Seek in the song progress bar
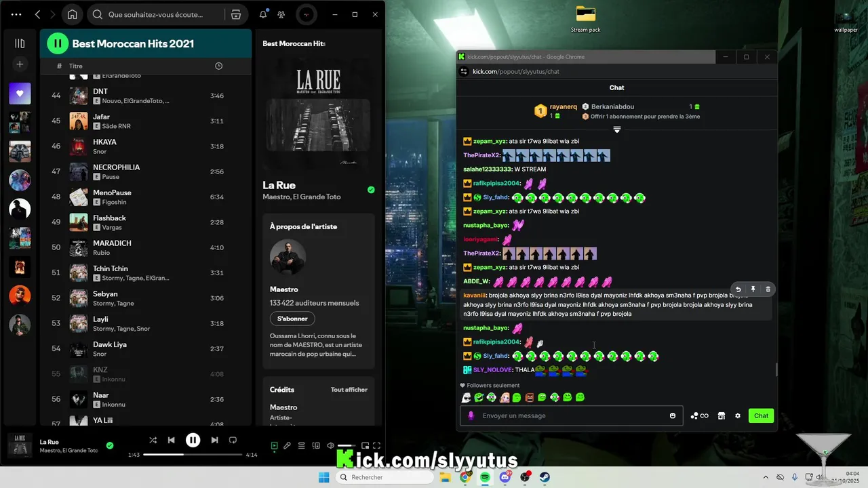 click(x=193, y=455)
